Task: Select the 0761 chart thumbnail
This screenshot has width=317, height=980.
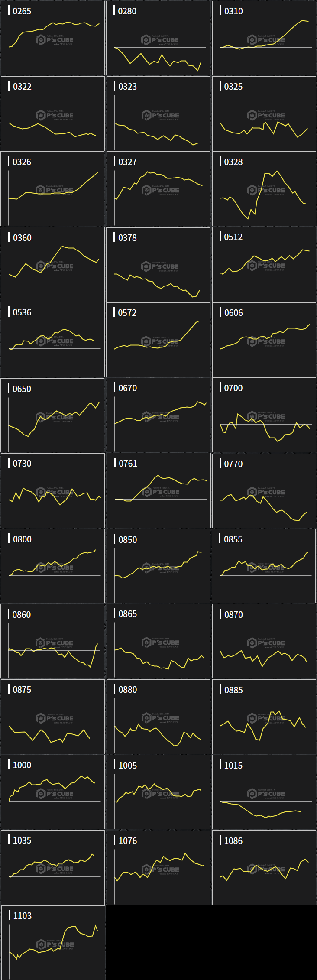Action: click(x=158, y=491)
